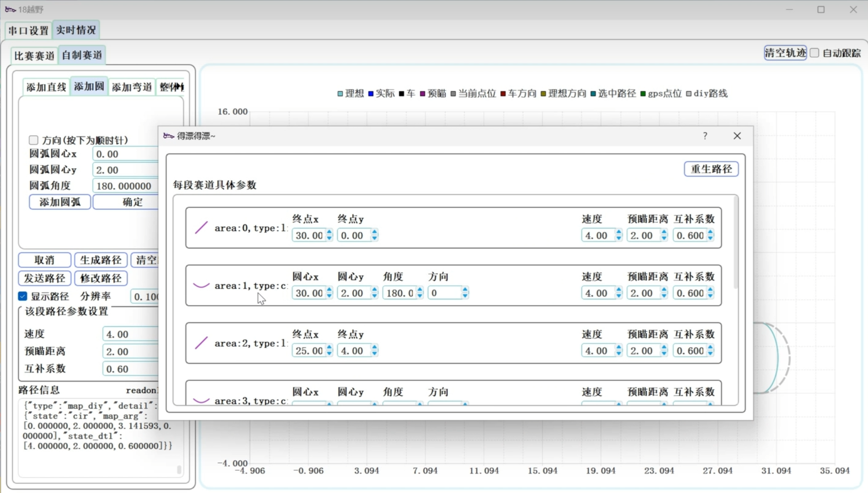Click the 分辨率 input field

[x=144, y=297]
